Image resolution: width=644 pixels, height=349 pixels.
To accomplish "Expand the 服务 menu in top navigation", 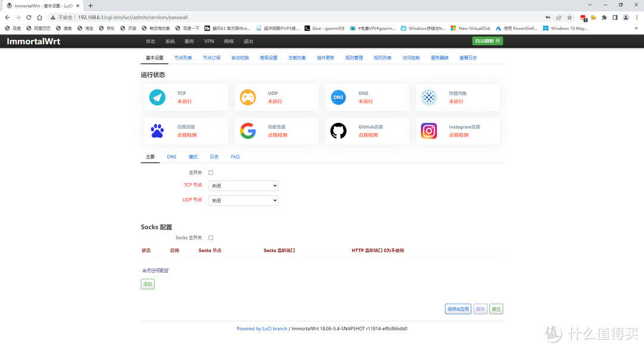I will [x=189, y=41].
